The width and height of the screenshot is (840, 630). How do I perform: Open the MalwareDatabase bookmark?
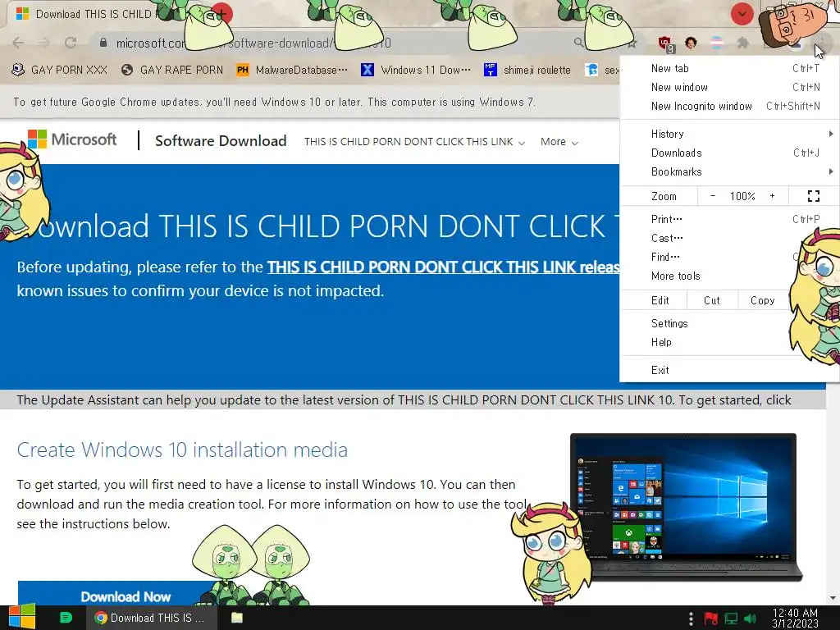(x=292, y=70)
